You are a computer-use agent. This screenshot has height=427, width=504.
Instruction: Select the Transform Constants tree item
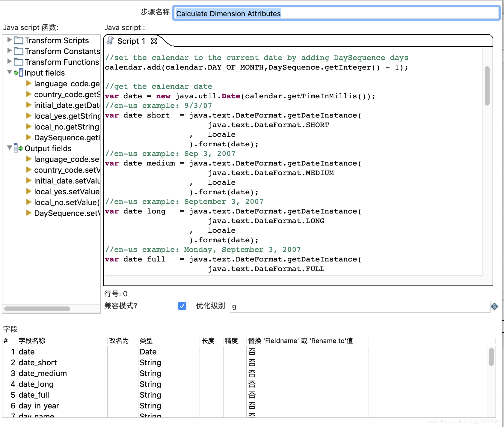tap(62, 51)
